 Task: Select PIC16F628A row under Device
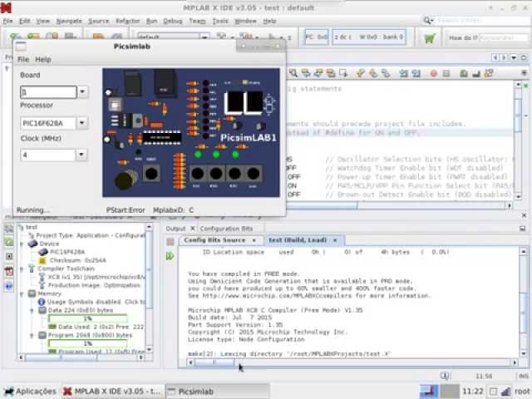pyautogui.click(x=67, y=252)
